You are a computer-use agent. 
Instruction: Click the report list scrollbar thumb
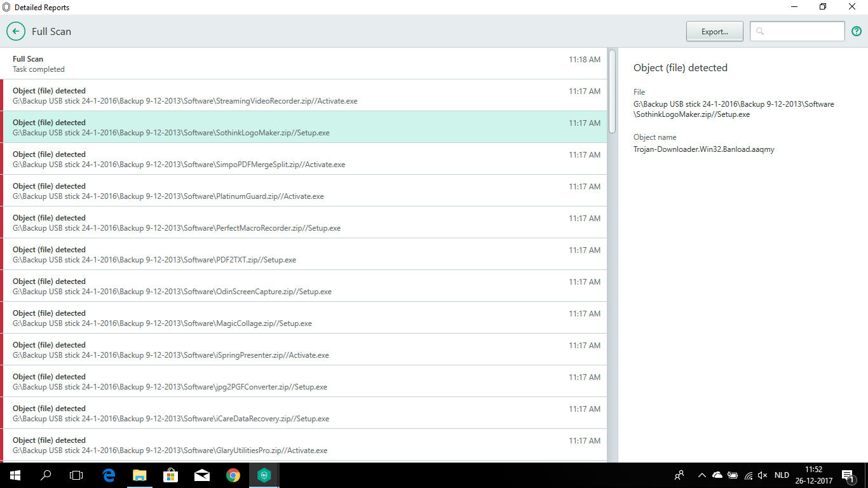pos(612,91)
